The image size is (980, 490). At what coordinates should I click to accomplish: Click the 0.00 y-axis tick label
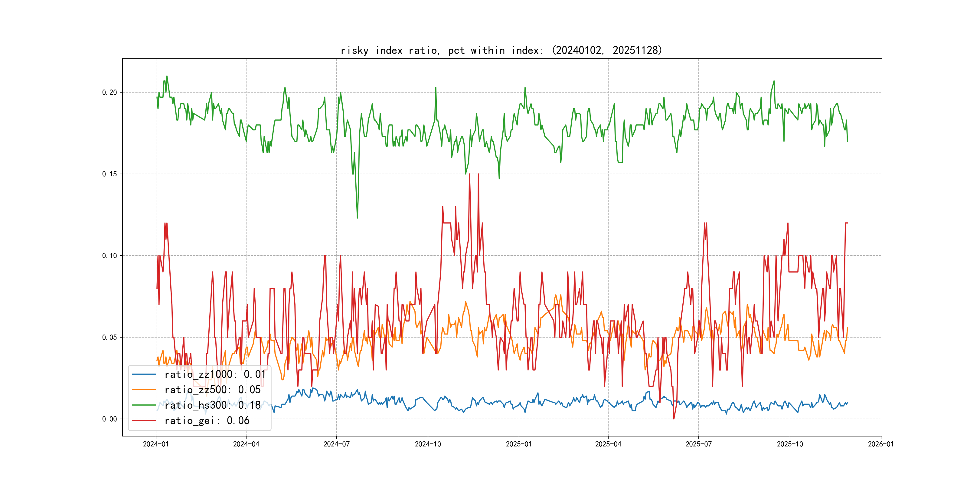[x=109, y=419]
